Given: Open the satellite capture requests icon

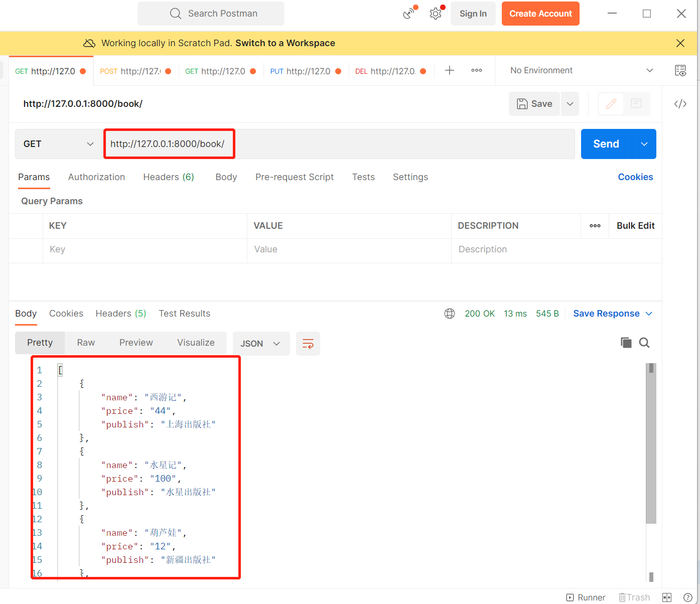Looking at the screenshot, I should click(x=409, y=14).
